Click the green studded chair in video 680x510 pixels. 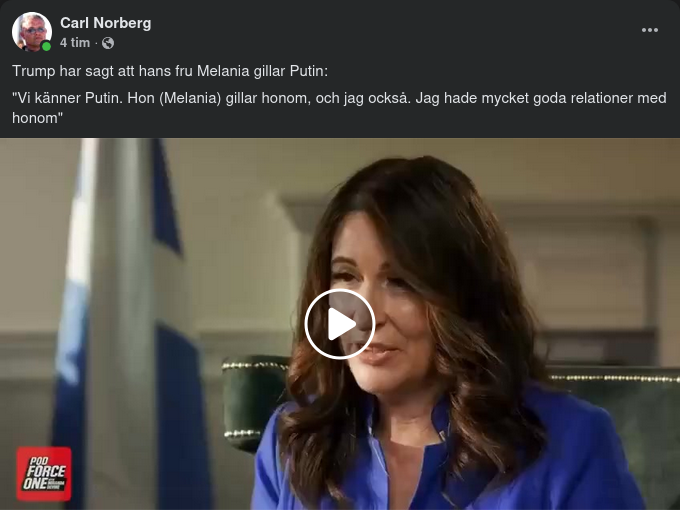[x=254, y=401]
